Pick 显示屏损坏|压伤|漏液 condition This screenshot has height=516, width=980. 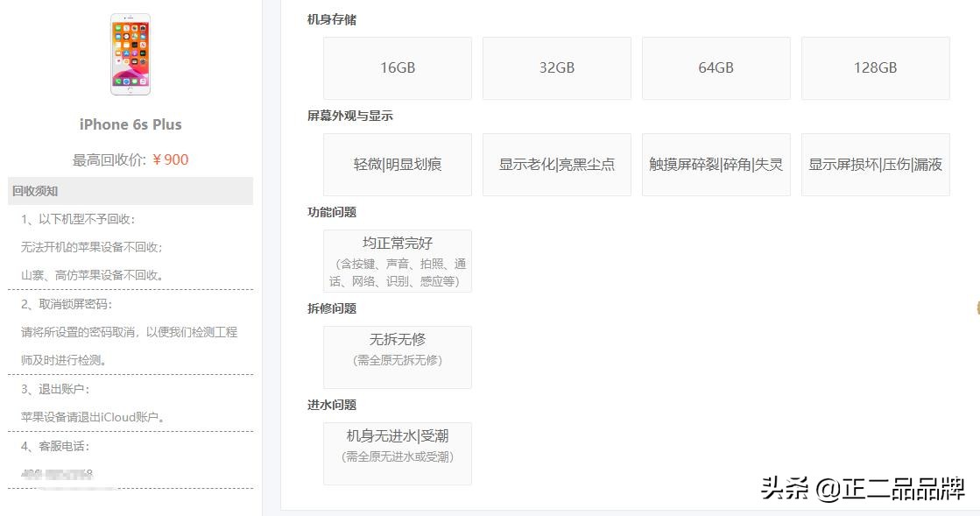coord(876,164)
